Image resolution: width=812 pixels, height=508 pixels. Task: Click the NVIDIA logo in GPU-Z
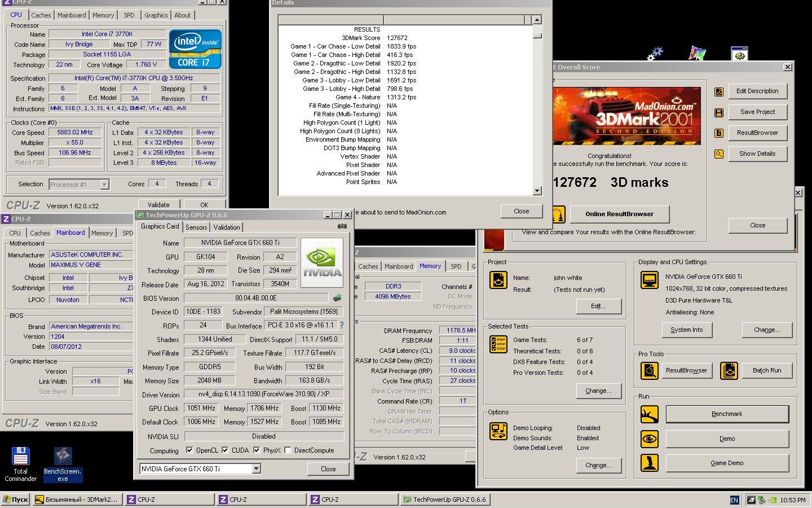322,263
